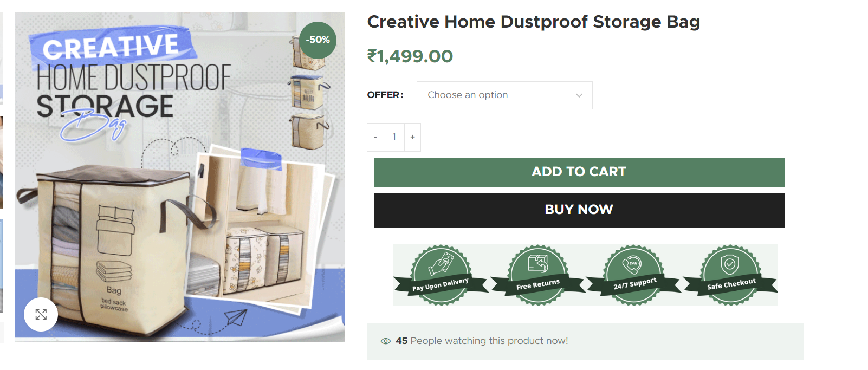Click the eye icon beside watcher count
Screen dimensions: 868x370
[x=386, y=341]
